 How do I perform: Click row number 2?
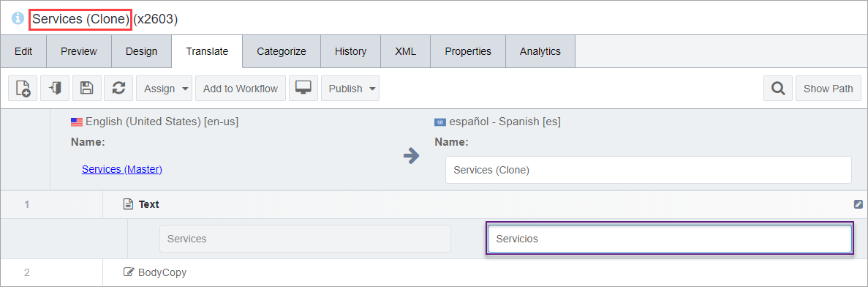(26, 272)
